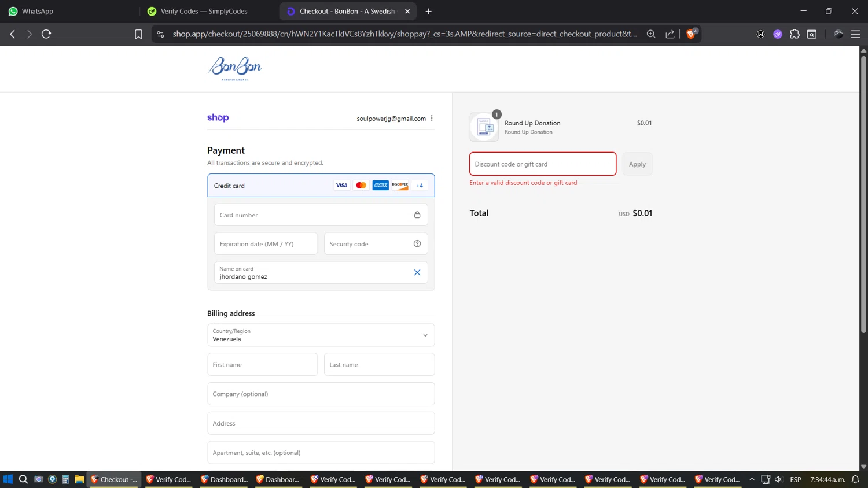Show security code help question icon
Screen dimensions: 868x488
[417, 243]
